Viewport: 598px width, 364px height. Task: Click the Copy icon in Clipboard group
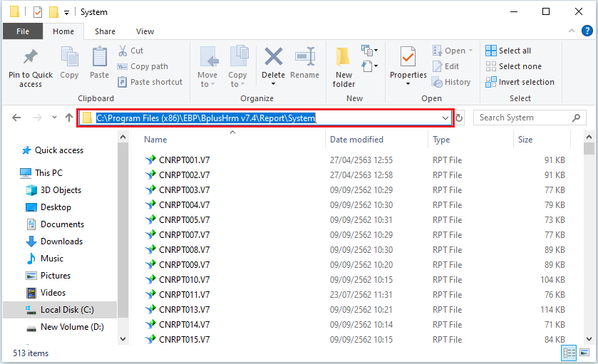[x=69, y=57]
